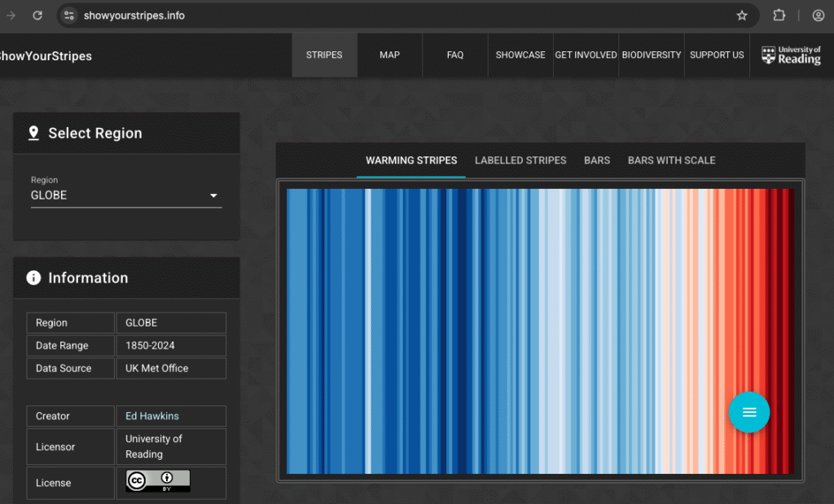The image size is (834, 504).
Task: Bookmark page with the star icon
Action: pyautogui.click(x=742, y=15)
